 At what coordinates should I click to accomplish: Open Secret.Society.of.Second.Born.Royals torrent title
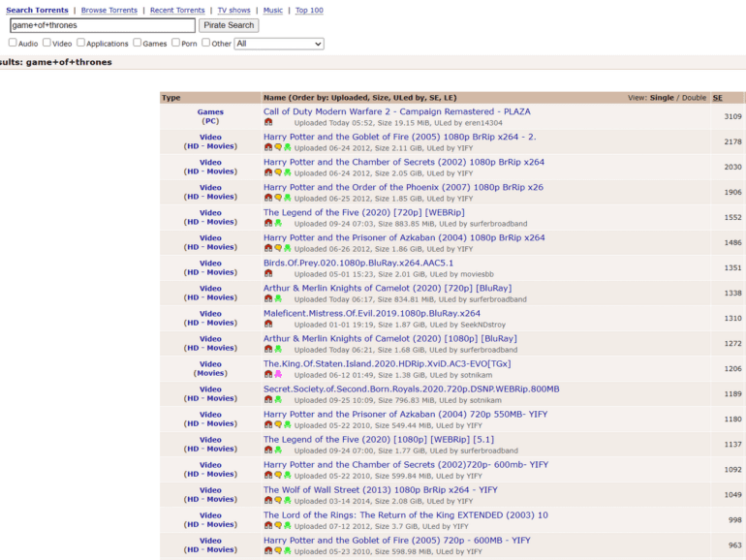pos(412,389)
